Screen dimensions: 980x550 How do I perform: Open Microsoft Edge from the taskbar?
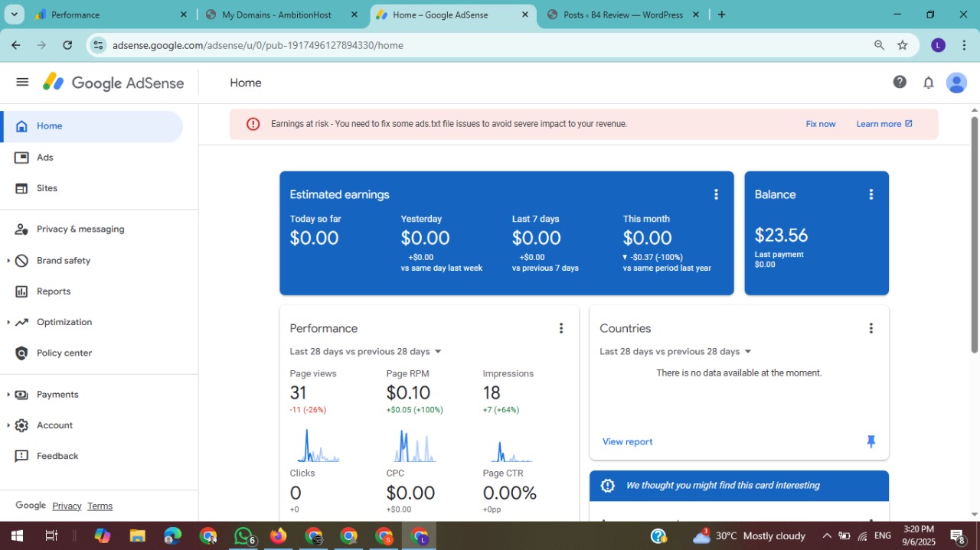(x=172, y=536)
